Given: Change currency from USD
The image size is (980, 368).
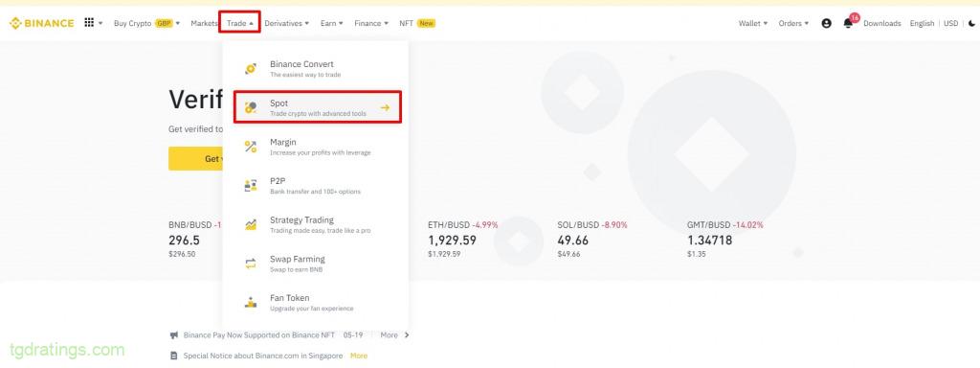Looking at the screenshot, I should pyautogui.click(x=950, y=23).
